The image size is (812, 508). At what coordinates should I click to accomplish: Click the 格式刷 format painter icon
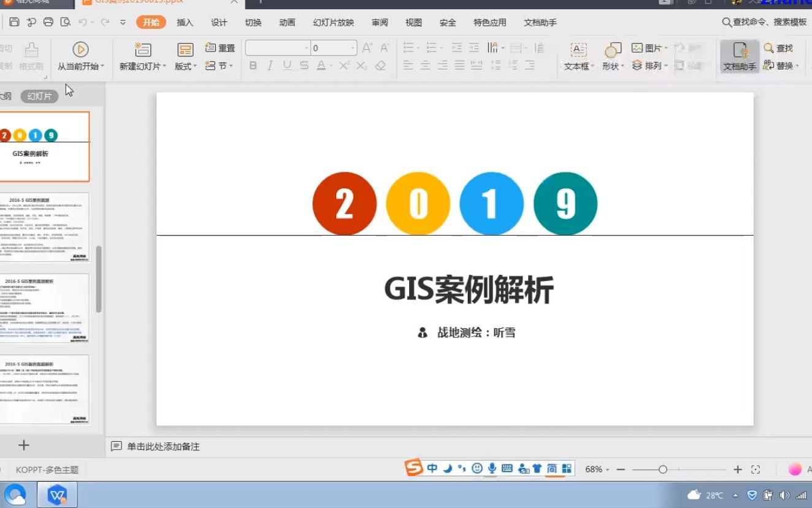(31, 50)
